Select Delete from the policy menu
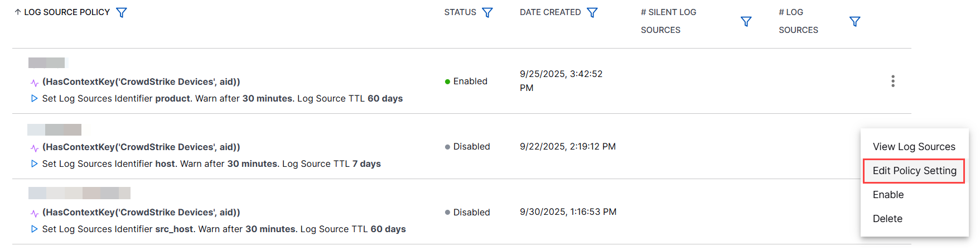The width and height of the screenshot is (980, 250). coord(887,219)
